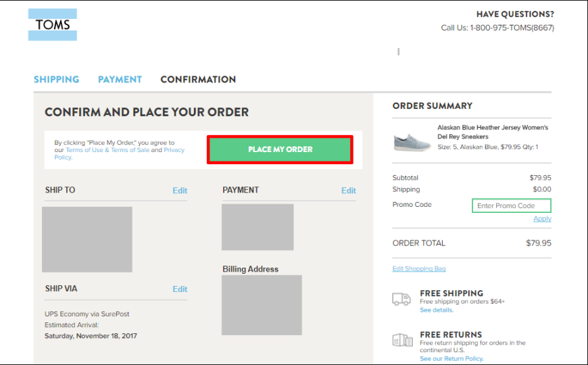The image size is (588, 365).
Task: Click the ORDER TOTAL amount $79.95
Action: click(539, 243)
